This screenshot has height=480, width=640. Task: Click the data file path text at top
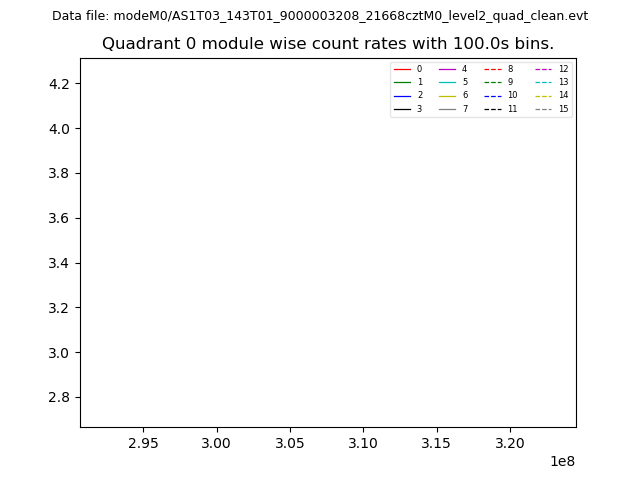click(320, 16)
